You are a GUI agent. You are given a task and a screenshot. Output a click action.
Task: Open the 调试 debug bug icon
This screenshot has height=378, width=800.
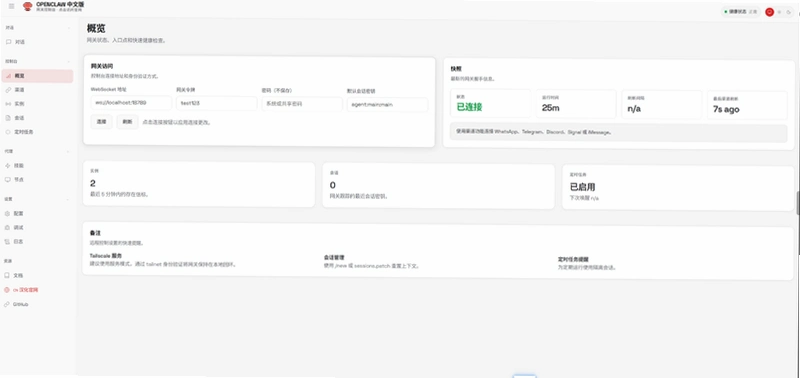tap(8, 228)
